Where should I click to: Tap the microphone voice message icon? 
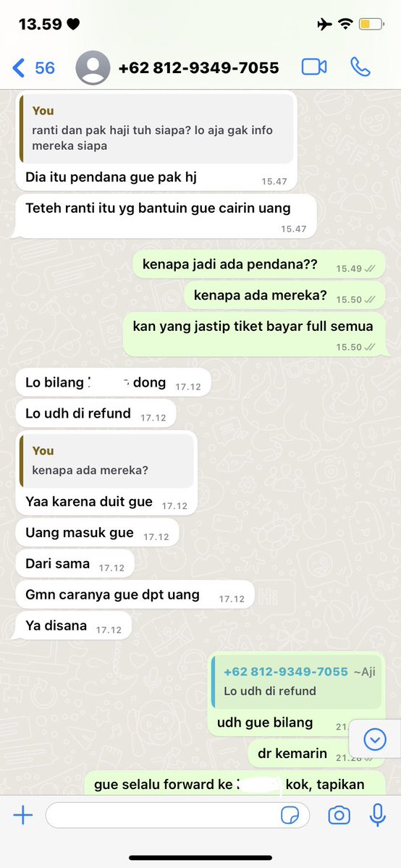[378, 815]
